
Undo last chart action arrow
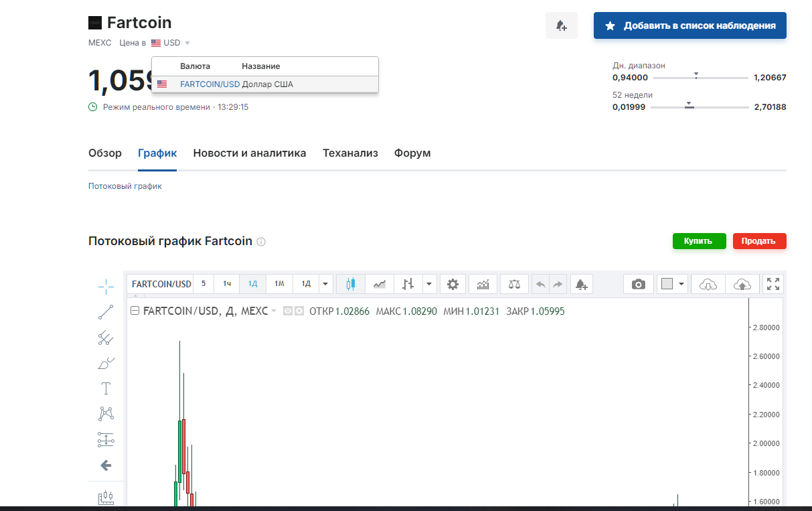pyautogui.click(x=540, y=284)
